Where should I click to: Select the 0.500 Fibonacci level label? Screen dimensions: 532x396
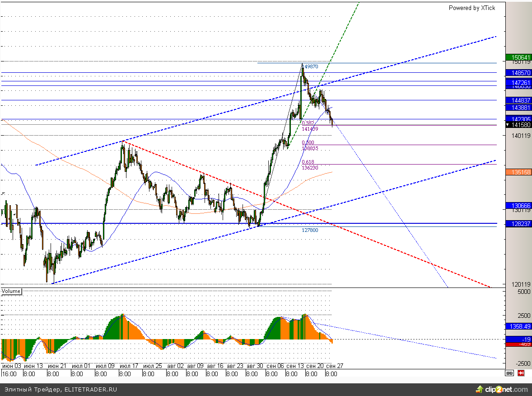point(308,142)
